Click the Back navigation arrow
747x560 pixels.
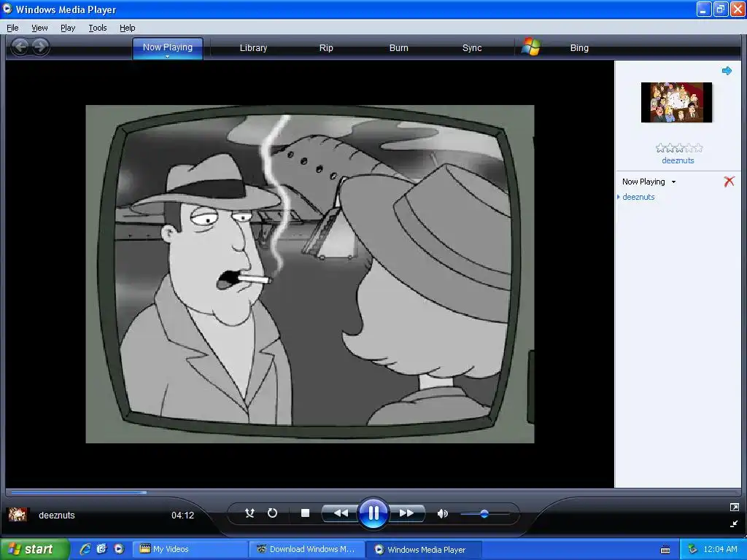(x=20, y=47)
